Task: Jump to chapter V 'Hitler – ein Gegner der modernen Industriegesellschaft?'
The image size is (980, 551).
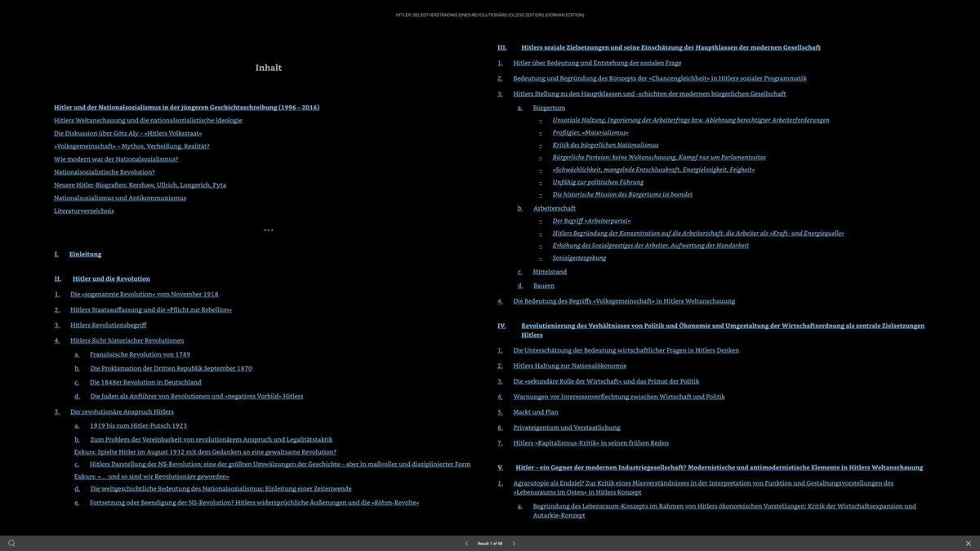Action: pos(719,468)
